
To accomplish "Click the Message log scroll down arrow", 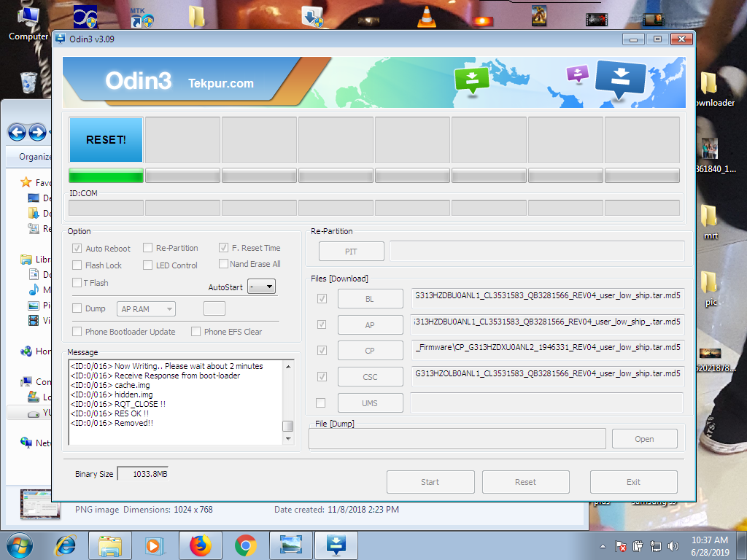I will click(288, 438).
